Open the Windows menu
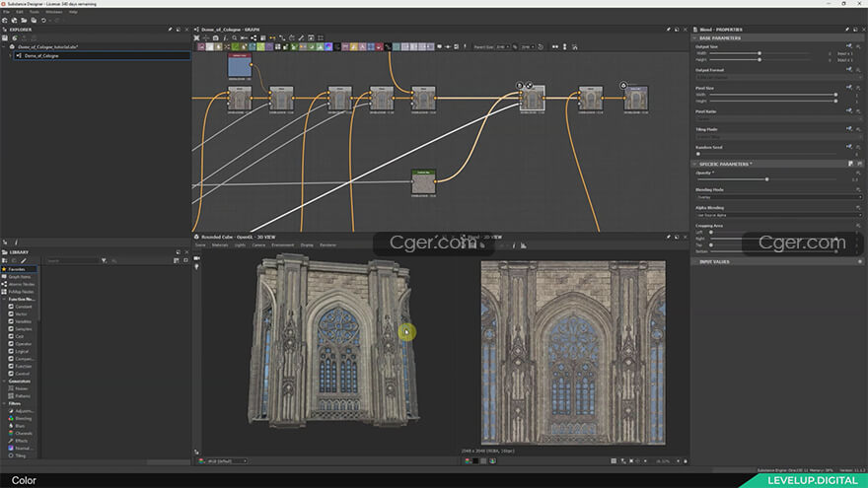868x488 pixels. click(53, 12)
